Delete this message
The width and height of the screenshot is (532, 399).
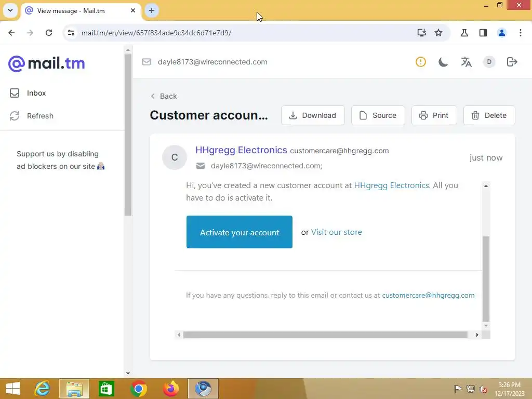pos(489,115)
